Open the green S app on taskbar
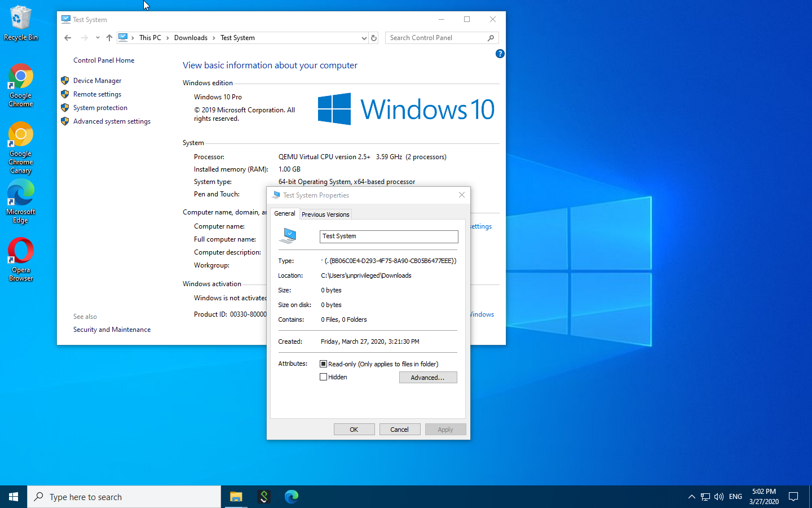812x508 pixels. point(263,497)
